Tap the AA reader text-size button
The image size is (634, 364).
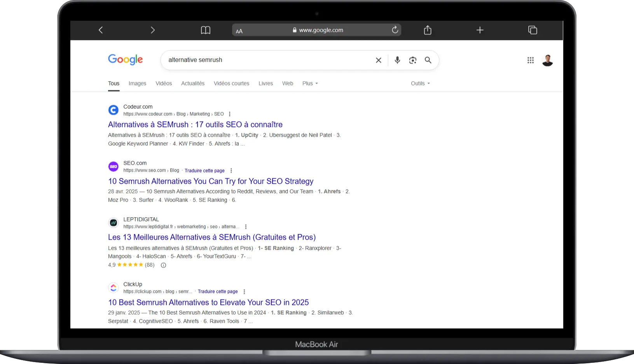tap(239, 31)
